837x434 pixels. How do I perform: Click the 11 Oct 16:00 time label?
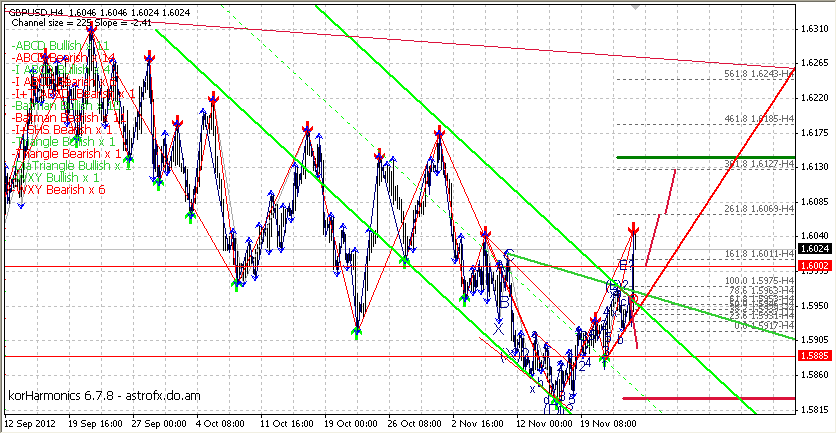287,424
